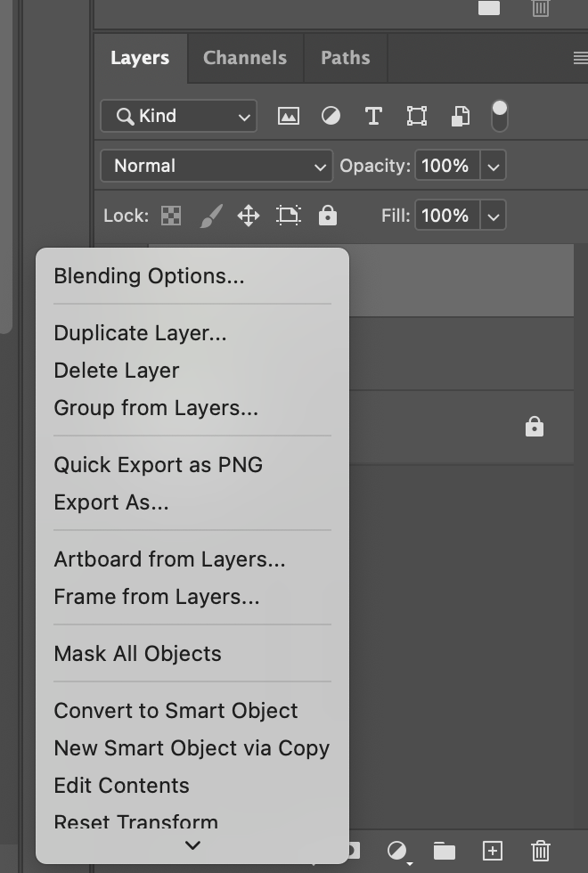Open the blend mode dropdown showing Normal
588x873 pixels.
click(216, 166)
